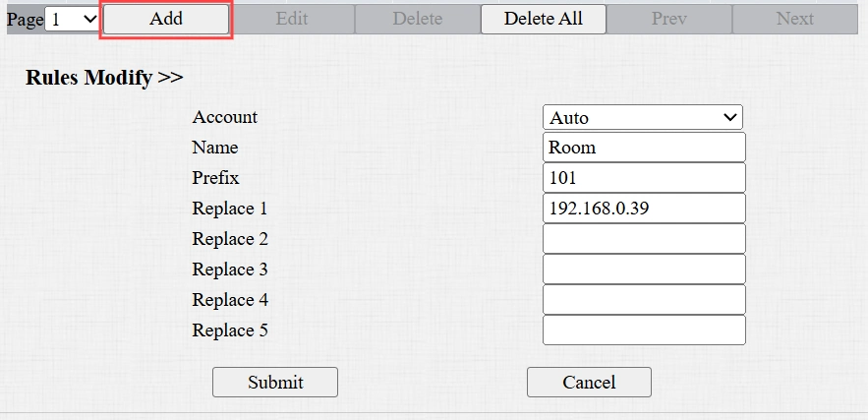This screenshot has height=420, width=868.
Task: Click the Replace 1 field with 192.168.0.39
Action: (x=643, y=209)
